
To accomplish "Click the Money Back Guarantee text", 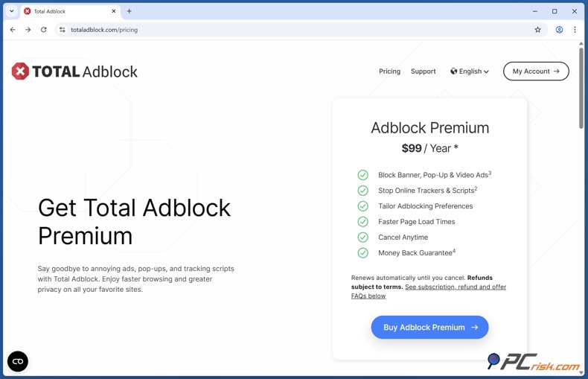I will click(417, 252).
